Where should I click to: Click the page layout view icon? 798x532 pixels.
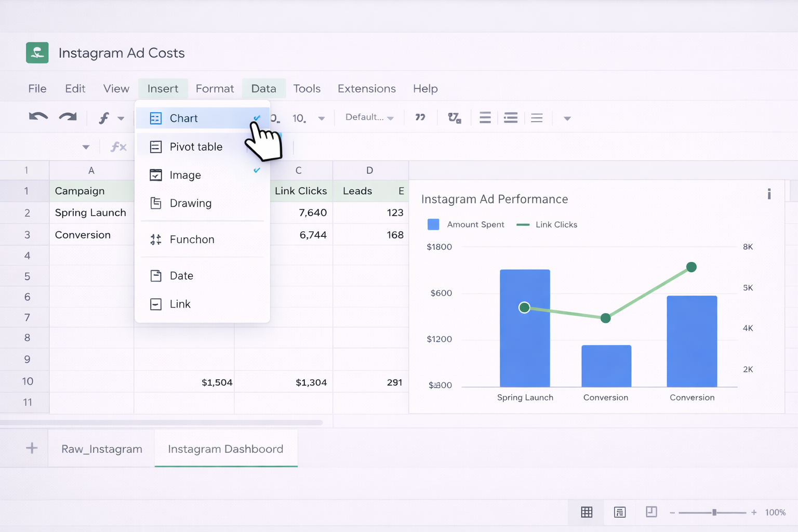pyautogui.click(x=619, y=512)
